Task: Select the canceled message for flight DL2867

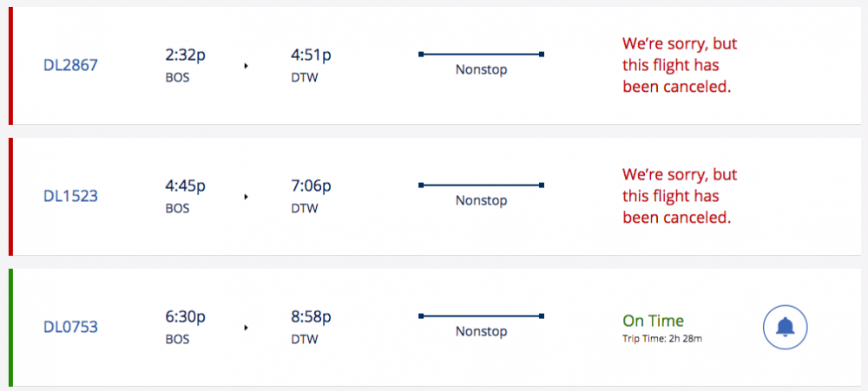Action: (680, 65)
